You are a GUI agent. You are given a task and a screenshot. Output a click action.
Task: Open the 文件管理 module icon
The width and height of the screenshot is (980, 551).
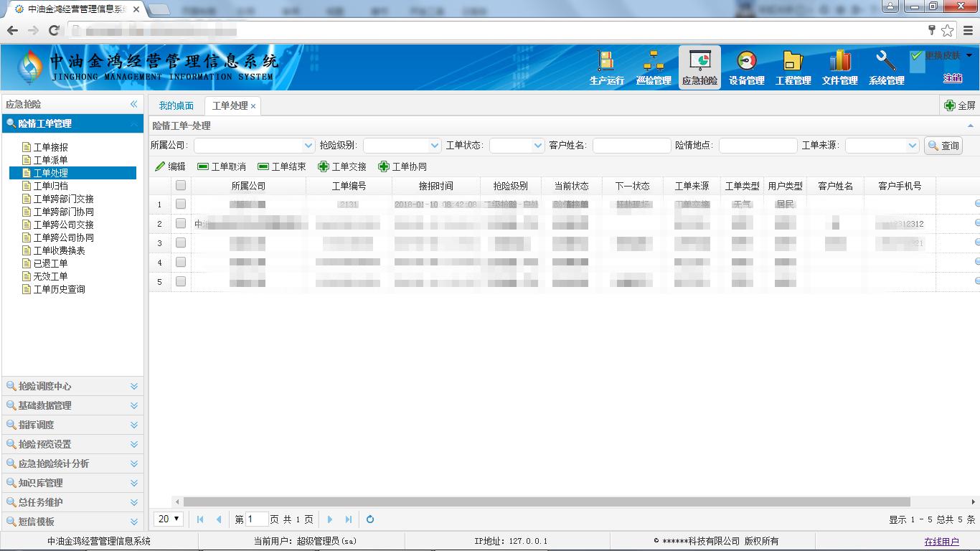[x=839, y=62]
